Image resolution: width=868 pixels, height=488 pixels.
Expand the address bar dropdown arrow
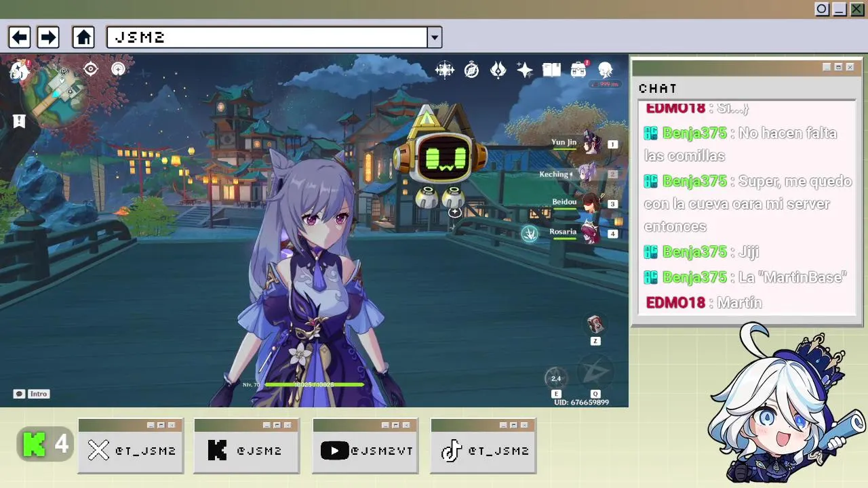tap(435, 37)
